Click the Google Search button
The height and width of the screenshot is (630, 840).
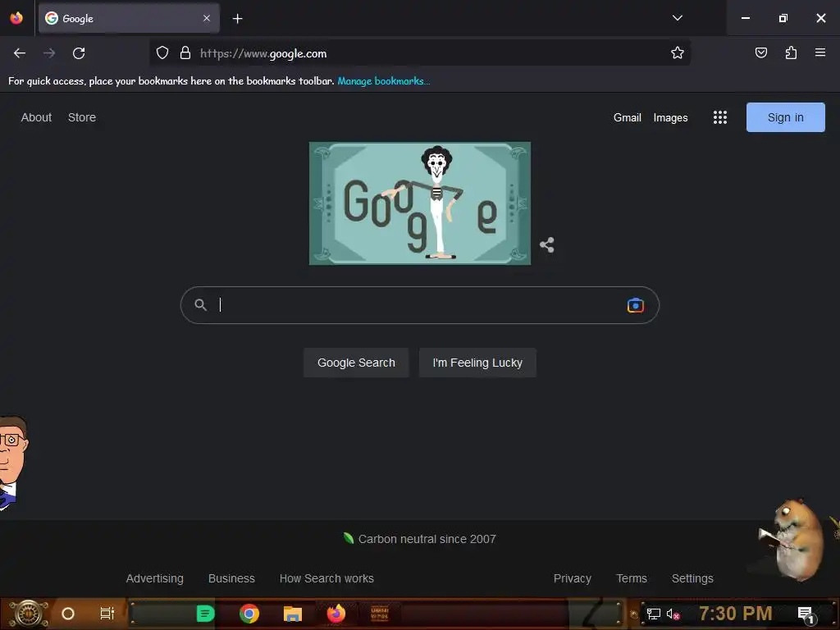(356, 363)
